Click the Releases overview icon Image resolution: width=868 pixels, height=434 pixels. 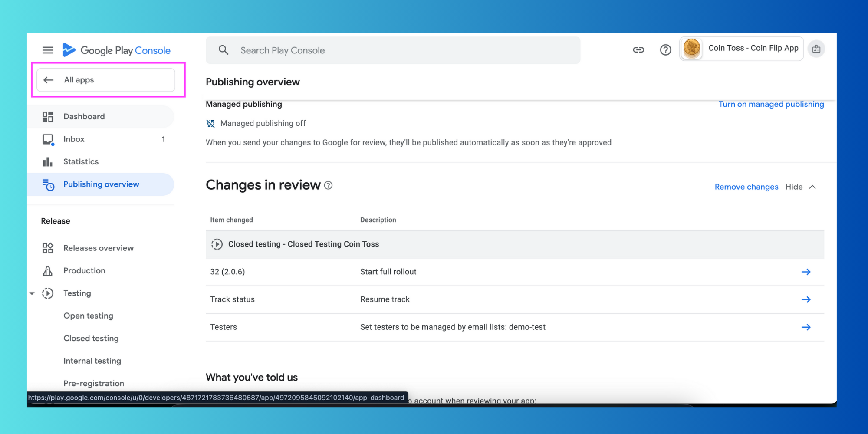point(48,248)
